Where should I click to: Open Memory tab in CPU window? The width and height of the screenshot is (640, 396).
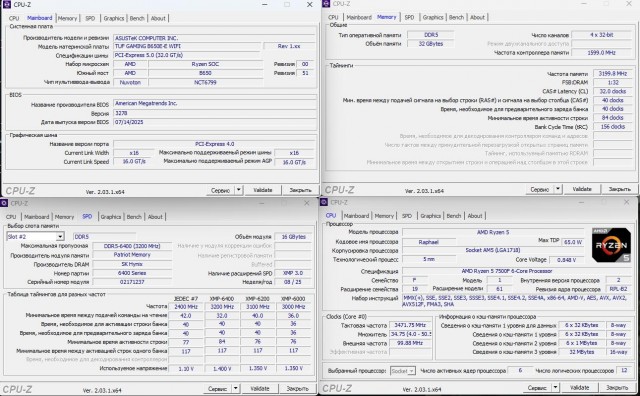[x=384, y=216]
